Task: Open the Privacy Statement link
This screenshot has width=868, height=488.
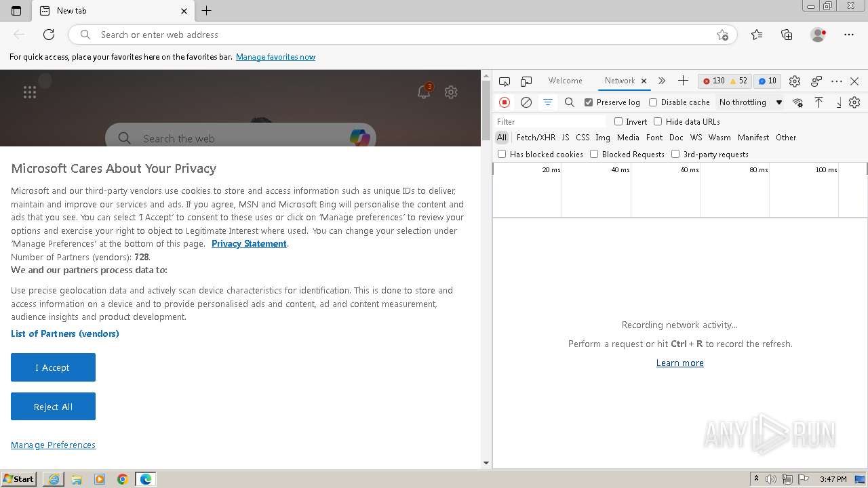Action: tap(249, 244)
